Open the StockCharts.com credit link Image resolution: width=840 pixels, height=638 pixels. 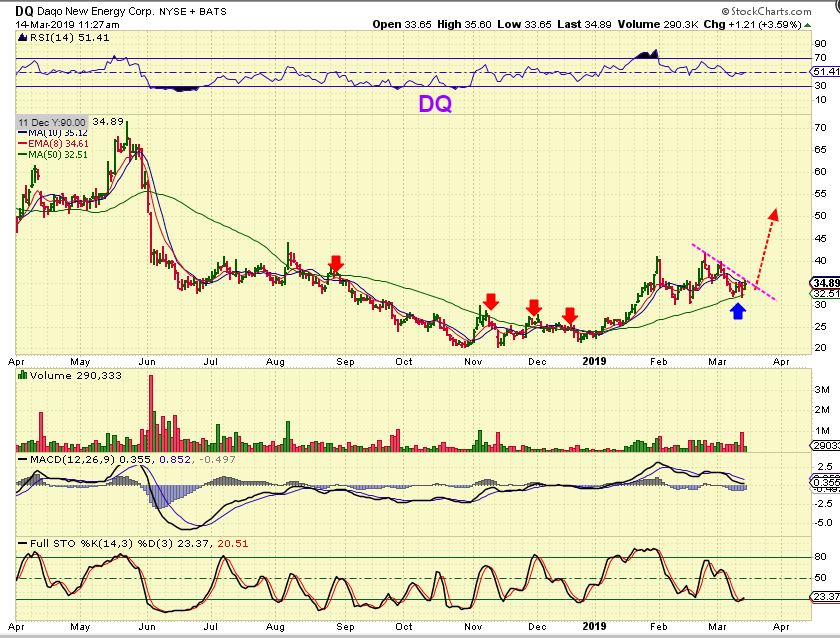tap(767, 11)
